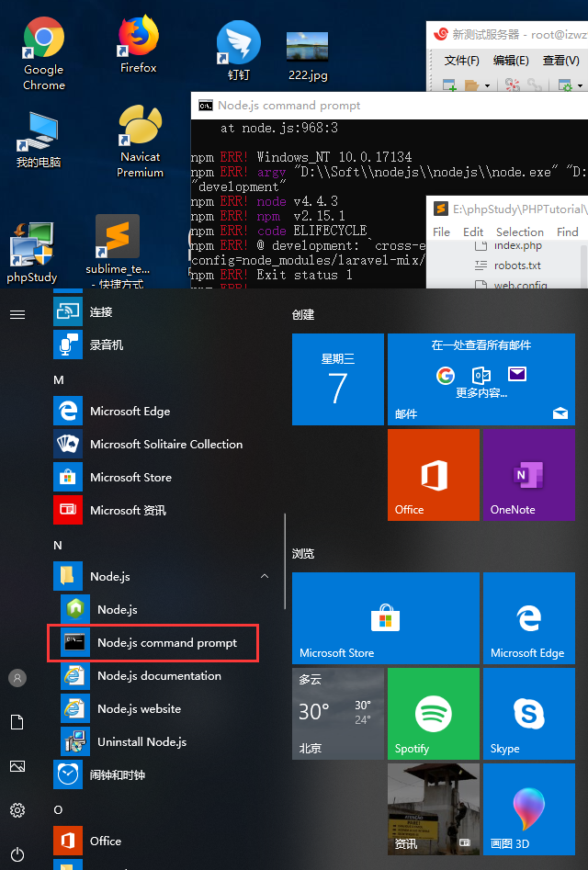Open the 邮件 mail tile
Viewport: 588px width, 870px height.
[x=481, y=379]
